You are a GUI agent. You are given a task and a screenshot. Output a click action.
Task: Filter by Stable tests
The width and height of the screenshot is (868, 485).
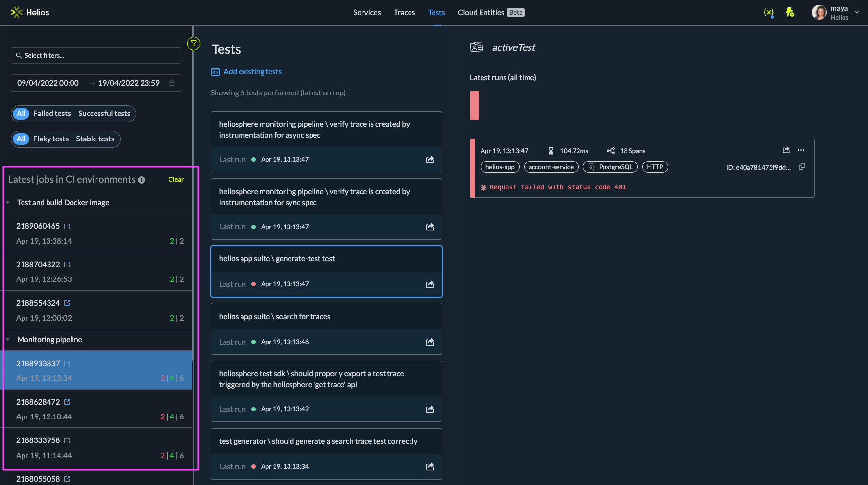(95, 139)
